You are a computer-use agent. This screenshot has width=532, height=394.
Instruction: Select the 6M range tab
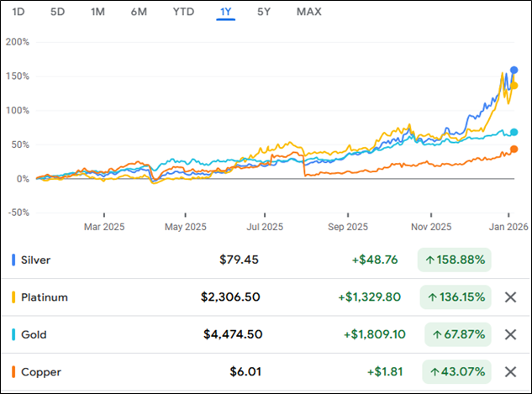[139, 12]
